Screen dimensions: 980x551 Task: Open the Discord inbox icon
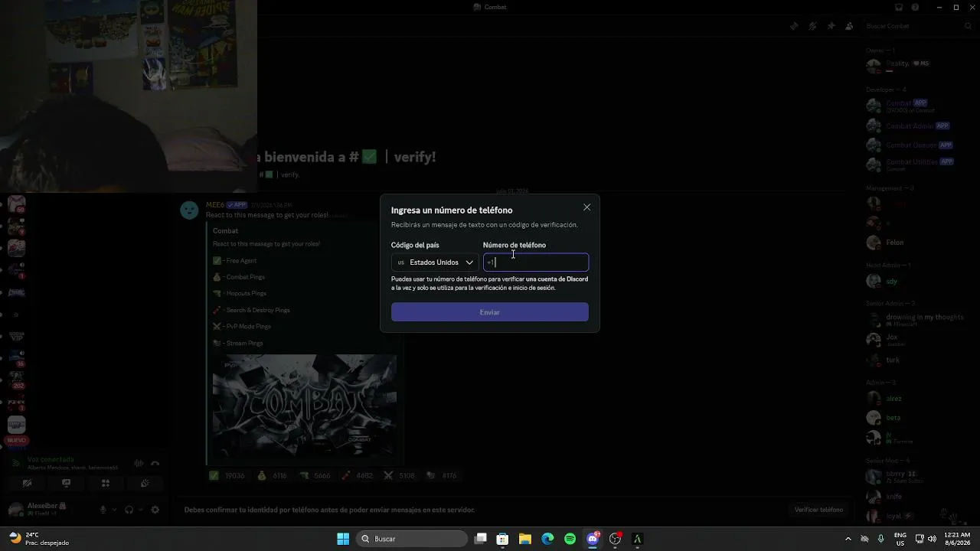tap(899, 8)
